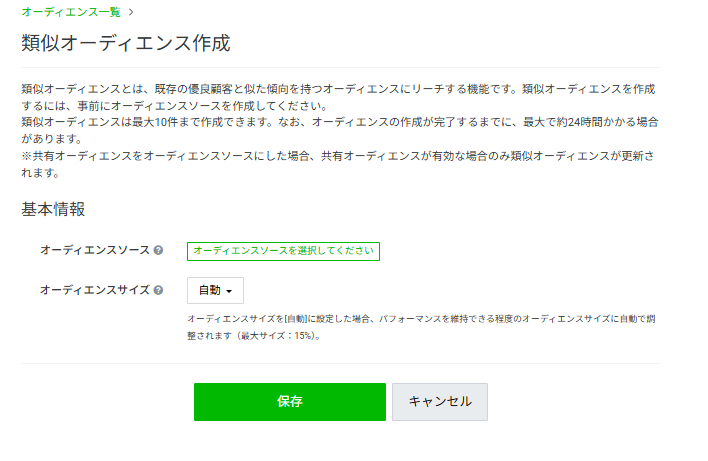Show help for オーディエンスサイズ question icon
The height and width of the screenshot is (461, 708).
[158, 290]
